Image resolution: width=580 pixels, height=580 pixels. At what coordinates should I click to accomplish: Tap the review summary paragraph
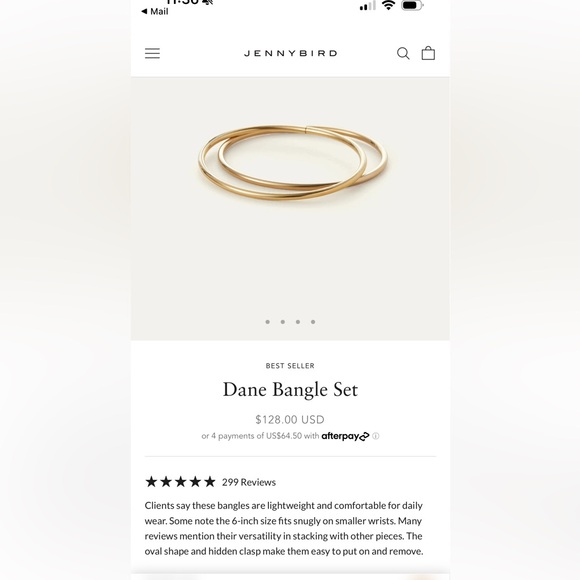click(284, 528)
